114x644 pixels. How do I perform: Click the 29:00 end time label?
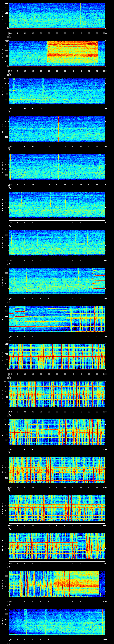(105, 184)
